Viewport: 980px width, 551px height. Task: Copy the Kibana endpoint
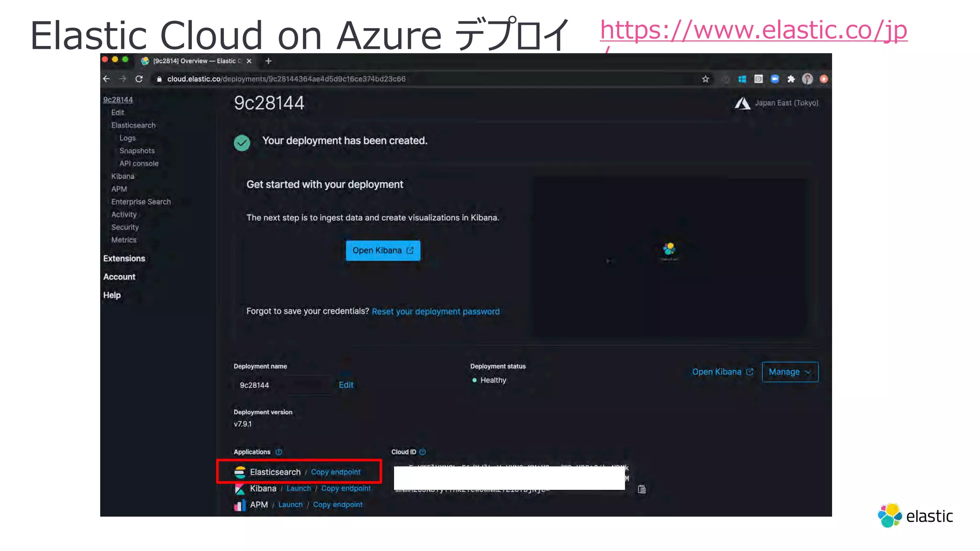(346, 488)
